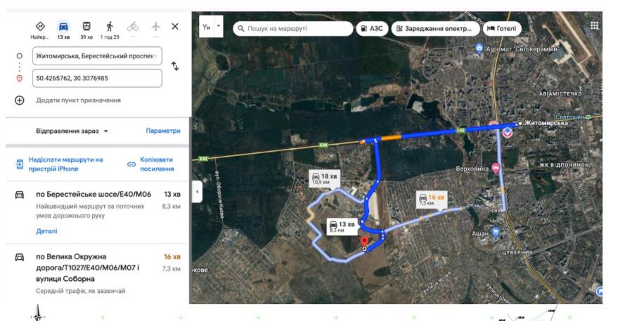Open Google apps grid icon
The image size is (644, 321).
[594, 25]
